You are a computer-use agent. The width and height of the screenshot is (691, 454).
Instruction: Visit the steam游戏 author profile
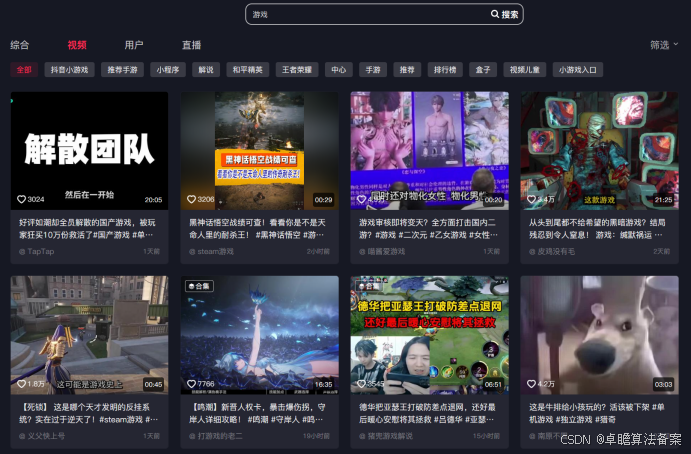pos(211,251)
